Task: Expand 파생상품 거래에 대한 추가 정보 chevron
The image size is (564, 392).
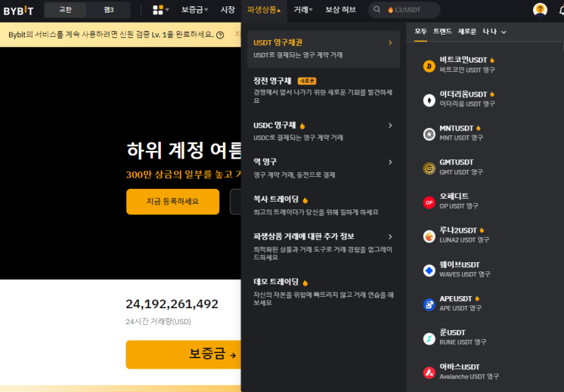Action: tap(391, 237)
